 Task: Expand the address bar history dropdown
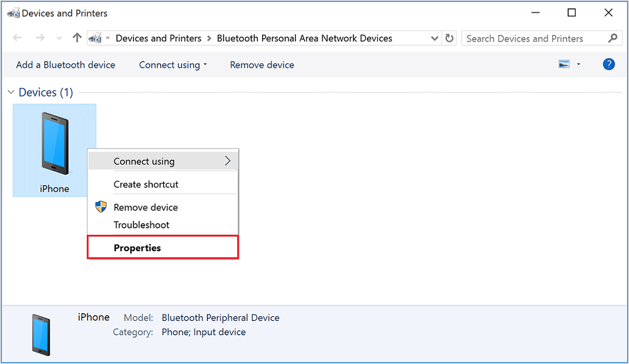(434, 38)
